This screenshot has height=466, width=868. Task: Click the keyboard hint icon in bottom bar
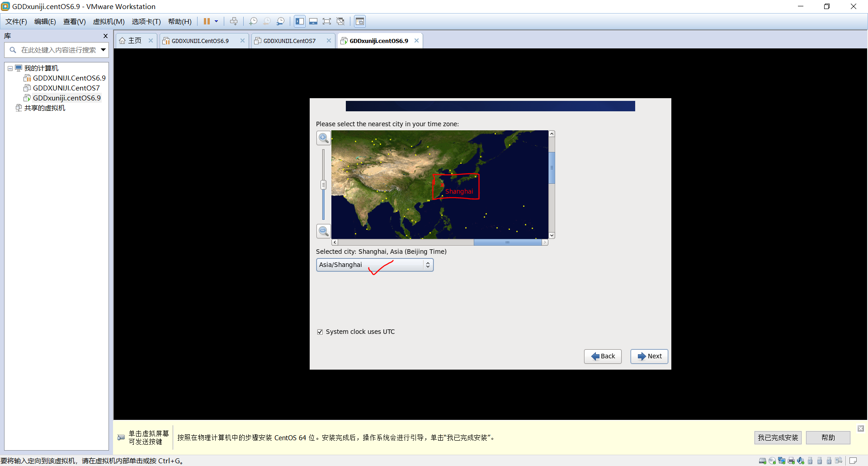121,437
